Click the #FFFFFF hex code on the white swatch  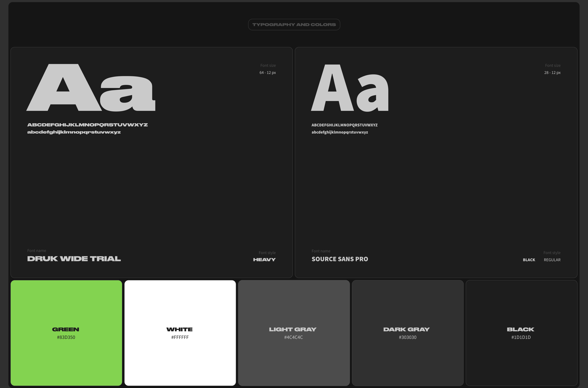(180, 337)
